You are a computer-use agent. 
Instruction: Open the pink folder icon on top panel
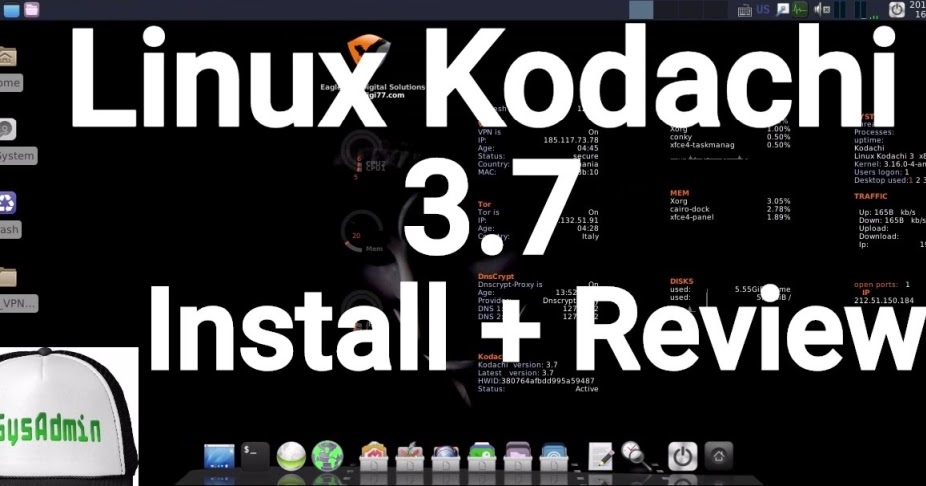point(31,9)
